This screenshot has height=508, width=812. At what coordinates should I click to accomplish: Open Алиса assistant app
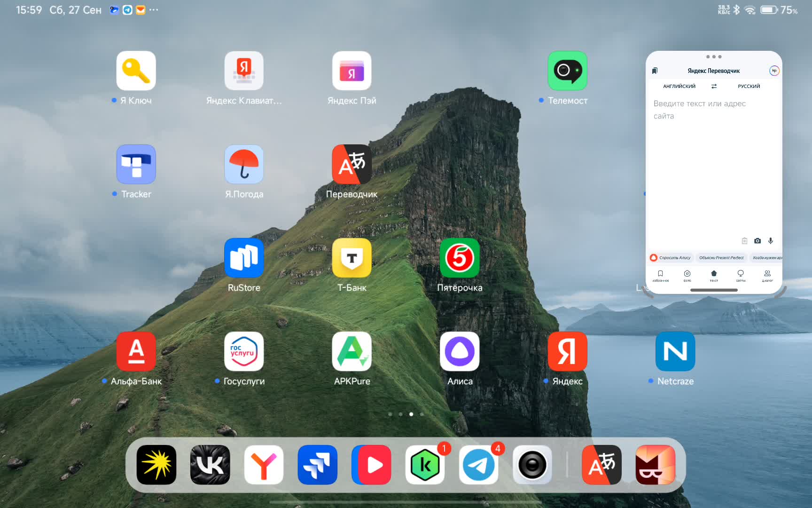(x=460, y=351)
